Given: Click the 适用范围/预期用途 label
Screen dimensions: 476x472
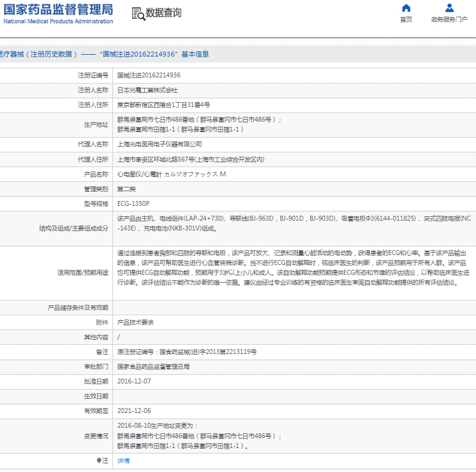Looking at the screenshot, I should coord(82,272).
